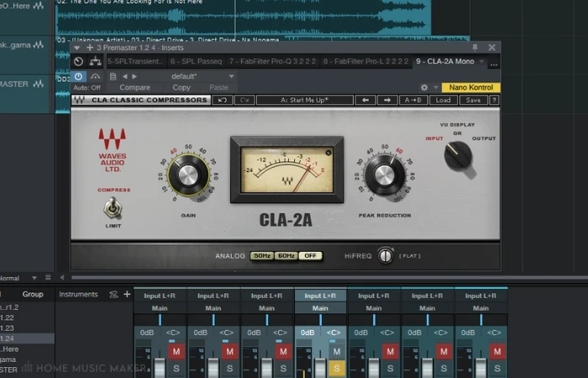Go to next preset with the right triangle
588x378 pixels.
pyautogui.click(x=134, y=76)
